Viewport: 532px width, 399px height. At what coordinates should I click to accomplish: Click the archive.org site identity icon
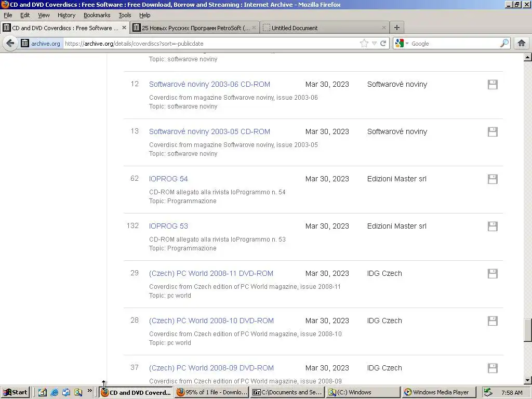click(x=25, y=44)
